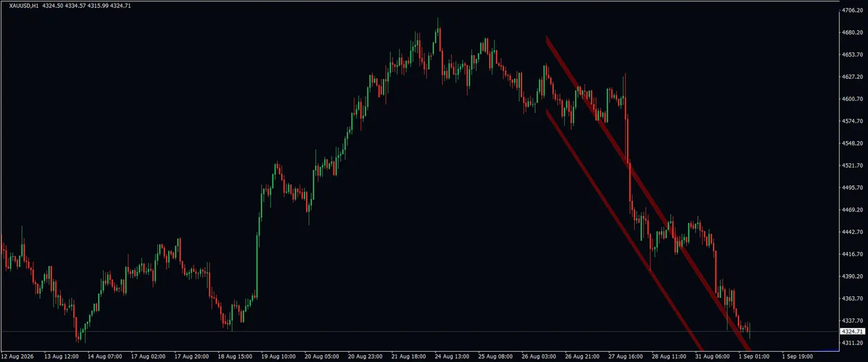This screenshot has width=868, height=362.
Task: Click the 14 Aug 07:00 time label
Action: pyautogui.click(x=105, y=356)
